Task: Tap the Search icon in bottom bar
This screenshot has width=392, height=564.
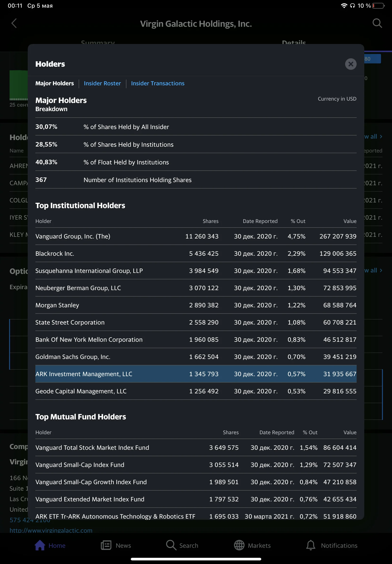Action: [171, 545]
